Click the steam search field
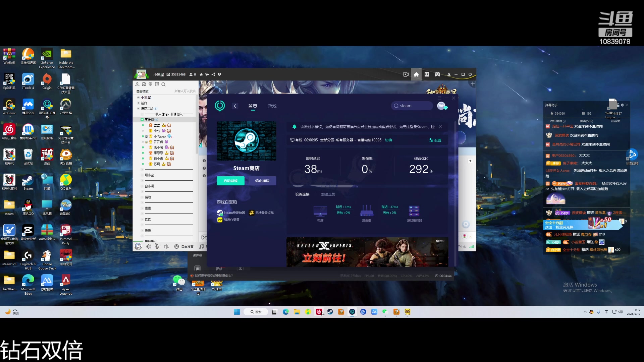The width and height of the screenshot is (644, 362). pyautogui.click(x=412, y=106)
